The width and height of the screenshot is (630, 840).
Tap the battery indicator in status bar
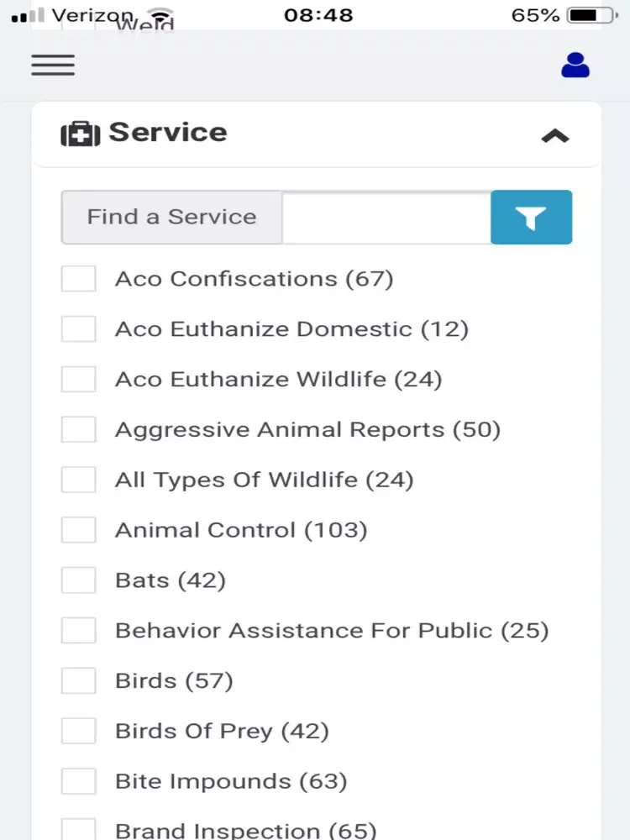594,15
